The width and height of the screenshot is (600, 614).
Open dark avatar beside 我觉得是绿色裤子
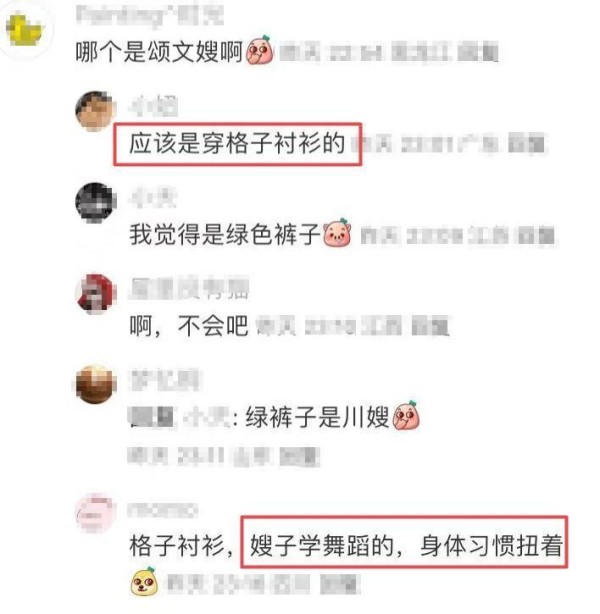[x=96, y=203]
